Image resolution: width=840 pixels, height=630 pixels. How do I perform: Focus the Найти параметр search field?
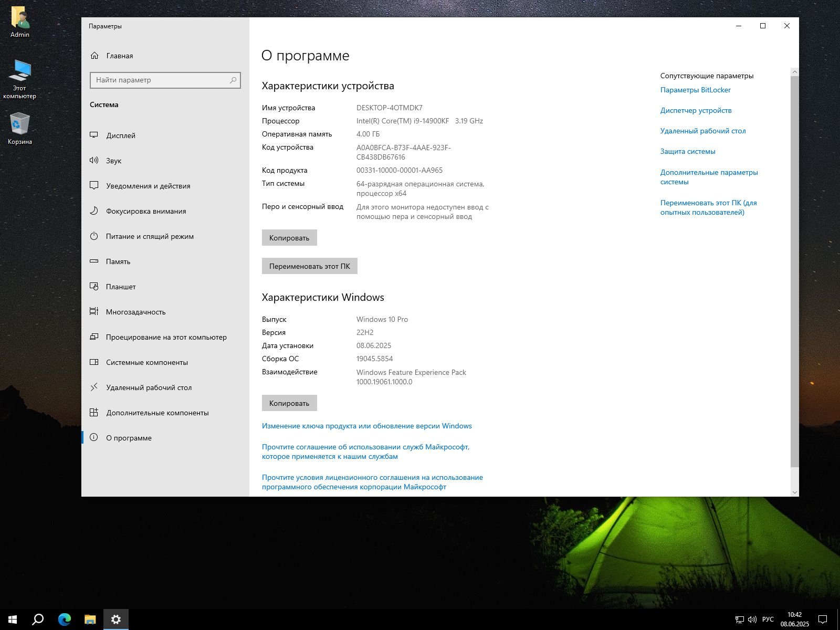click(x=165, y=80)
